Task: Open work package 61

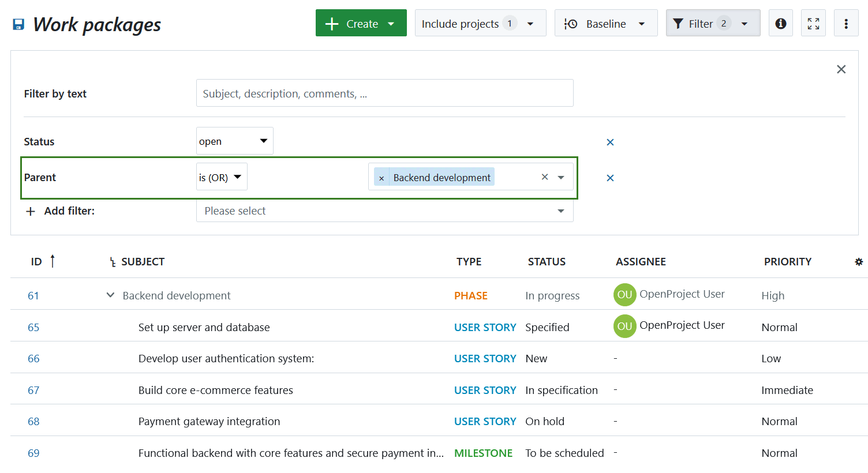Action: [33, 295]
